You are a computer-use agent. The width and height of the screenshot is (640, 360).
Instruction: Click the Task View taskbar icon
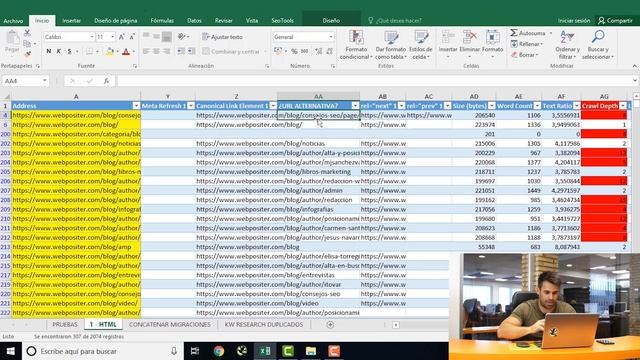click(x=195, y=351)
